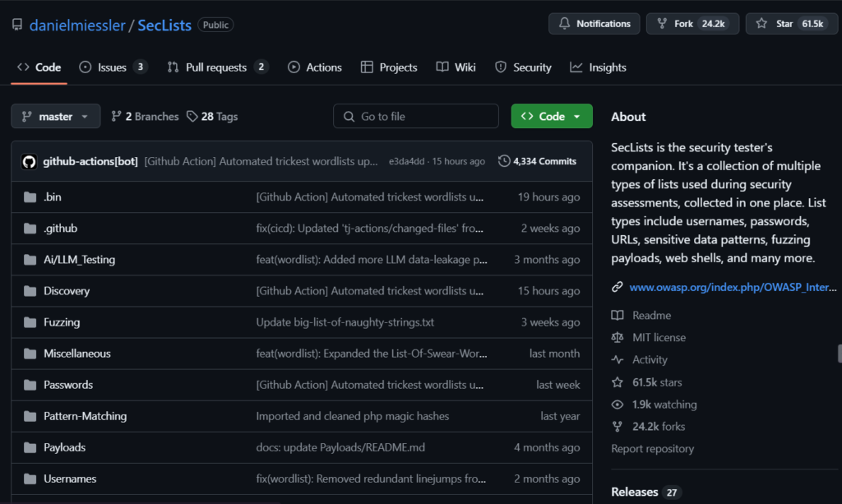The image size is (842, 504).
Task: Click the MIT license scale icon
Action: pyautogui.click(x=618, y=338)
